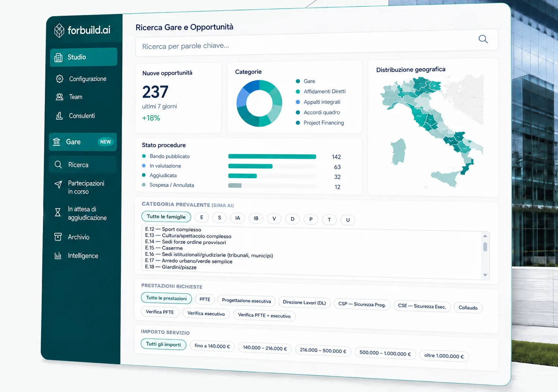
Task: Click the category list scrollbar thumb
Action: point(485,247)
